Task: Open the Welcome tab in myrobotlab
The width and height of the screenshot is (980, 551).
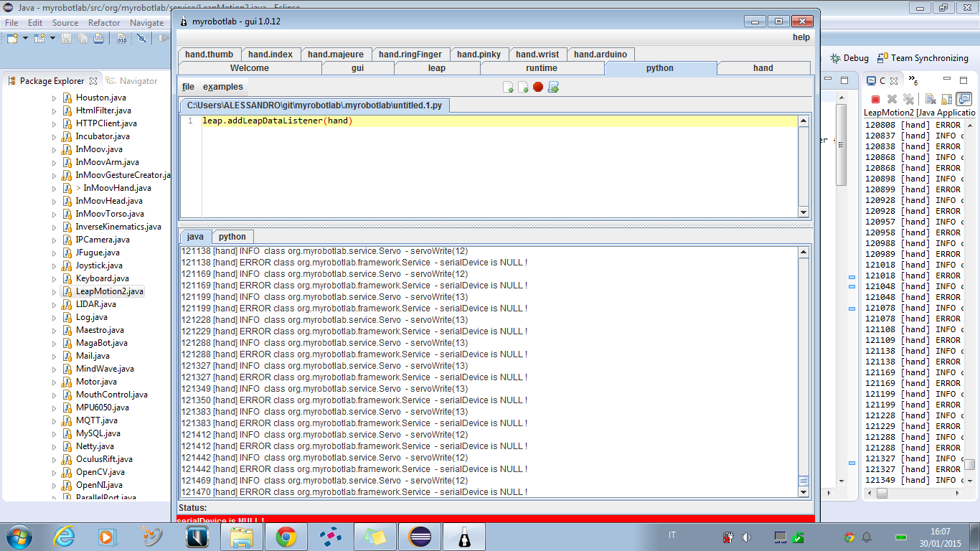Action: (250, 68)
